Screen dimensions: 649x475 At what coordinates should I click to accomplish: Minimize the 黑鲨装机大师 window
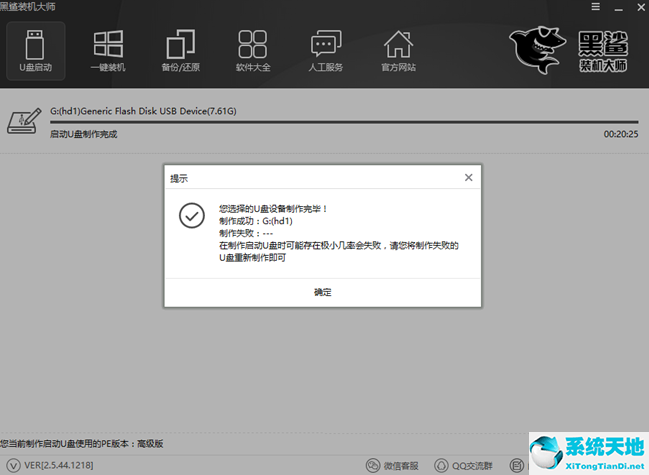tap(618, 8)
